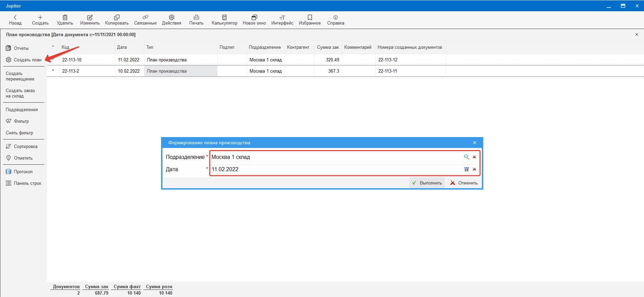Click the Новое окно icon
The height and width of the screenshot is (297, 644).
pyautogui.click(x=254, y=17)
